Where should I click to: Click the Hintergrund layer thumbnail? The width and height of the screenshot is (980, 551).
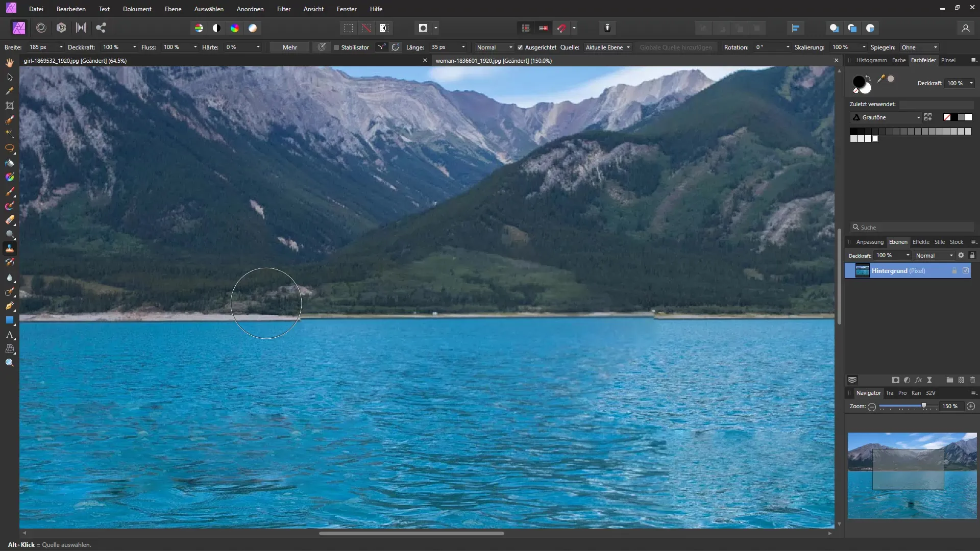(862, 270)
